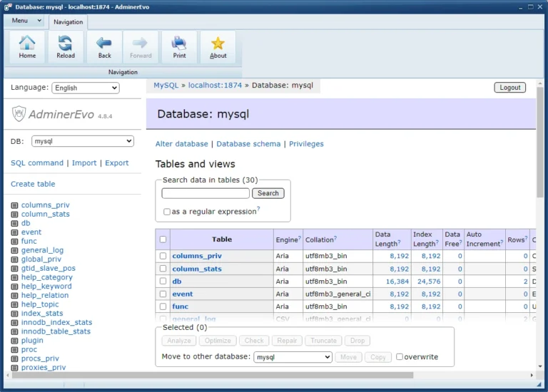
Task: Check the columns_priv table row checkbox
Action: (x=163, y=256)
